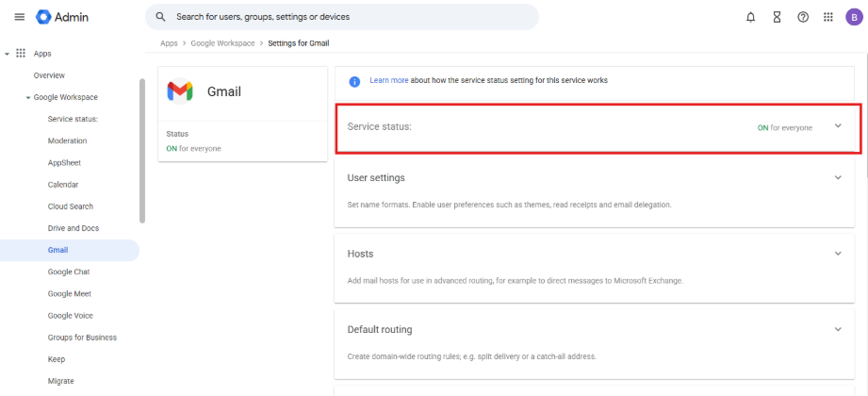Click the Default routing heading
This screenshot has height=396, width=868.
click(380, 330)
